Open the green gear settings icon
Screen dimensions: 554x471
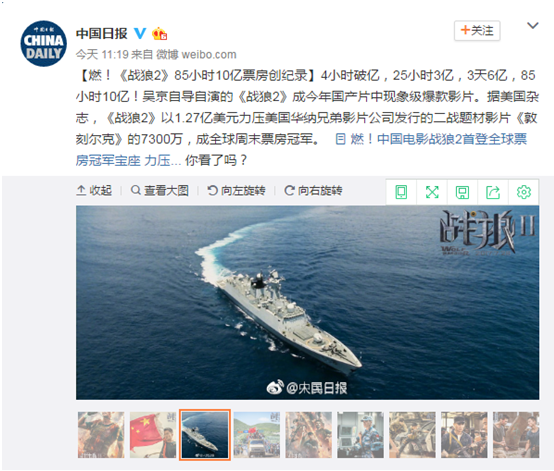click(x=524, y=192)
